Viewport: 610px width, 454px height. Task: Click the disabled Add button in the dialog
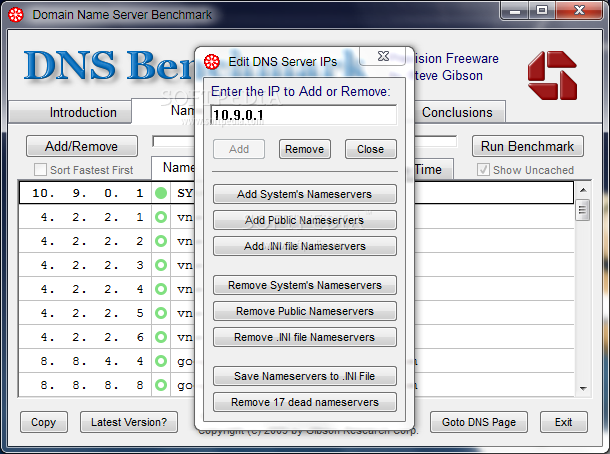click(x=239, y=149)
